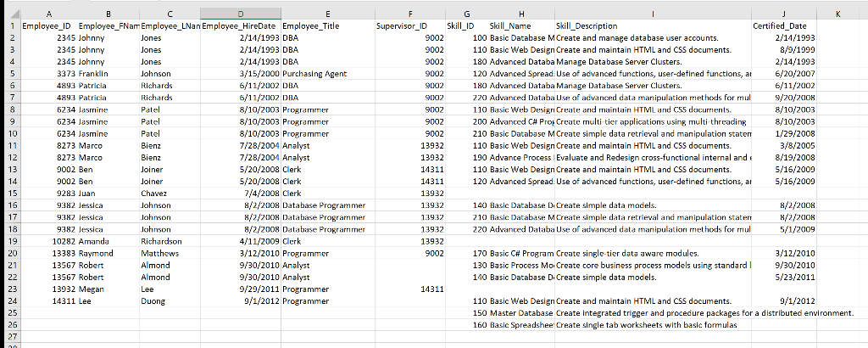Select the Skill_ID 190 cell
The height and width of the screenshot is (348, 868).
pos(467,157)
